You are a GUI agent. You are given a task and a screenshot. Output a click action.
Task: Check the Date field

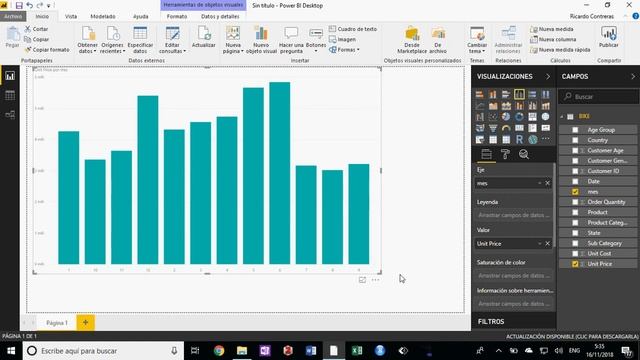575,181
